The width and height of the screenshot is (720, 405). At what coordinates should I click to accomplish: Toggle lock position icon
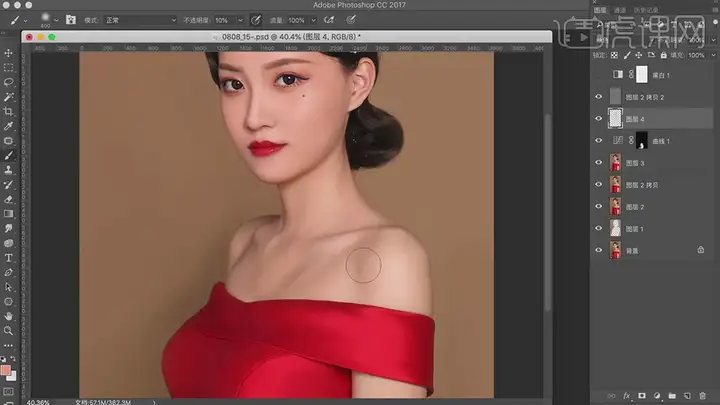click(x=639, y=55)
